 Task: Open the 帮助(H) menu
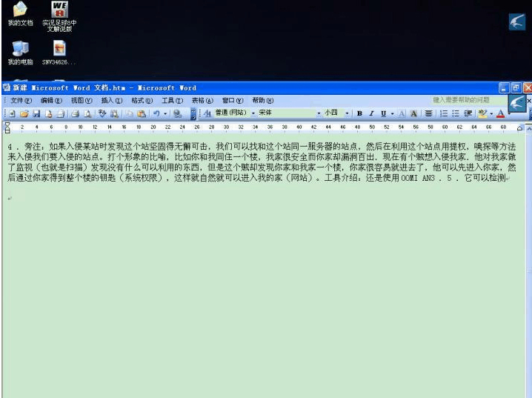(x=262, y=101)
